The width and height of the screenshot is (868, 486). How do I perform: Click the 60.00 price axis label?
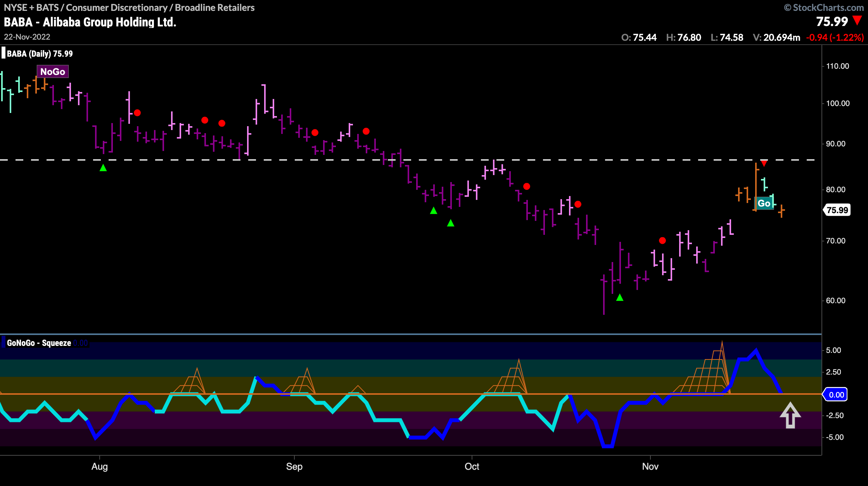836,300
